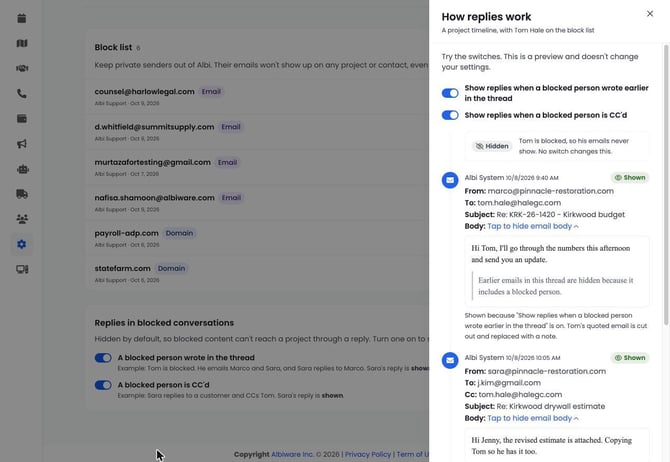Screen dimensions: 670x462
Task: Open the handshake icon in the sidebar
Action: click(22, 68)
